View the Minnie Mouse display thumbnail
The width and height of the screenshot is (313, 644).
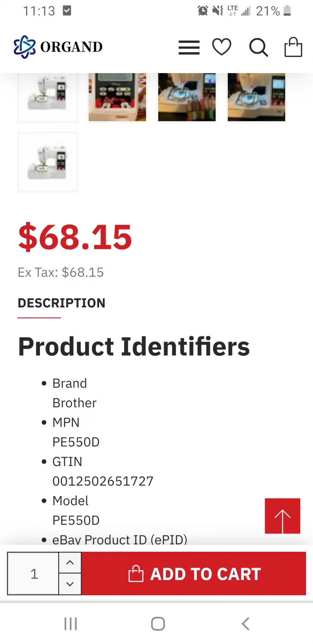pos(117,97)
